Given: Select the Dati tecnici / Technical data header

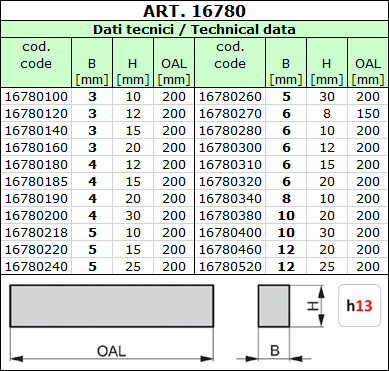Looking at the screenshot, I should pyautogui.click(x=194, y=29).
